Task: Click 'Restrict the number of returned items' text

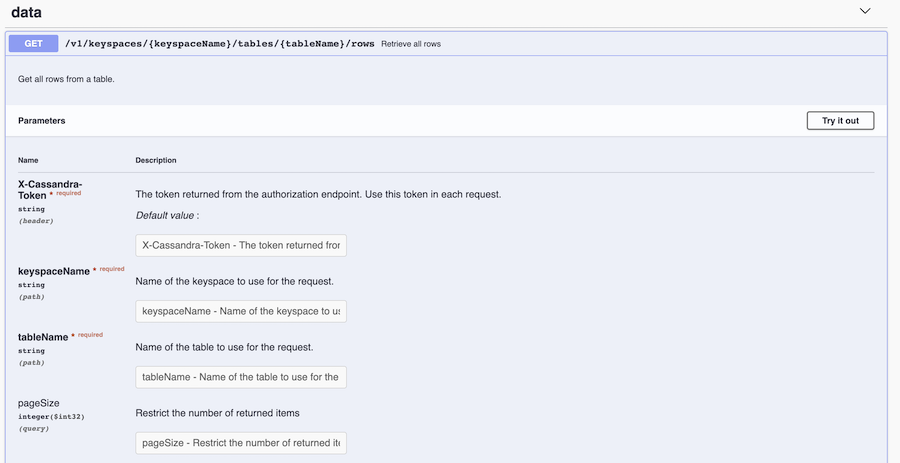Action: (x=218, y=413)
